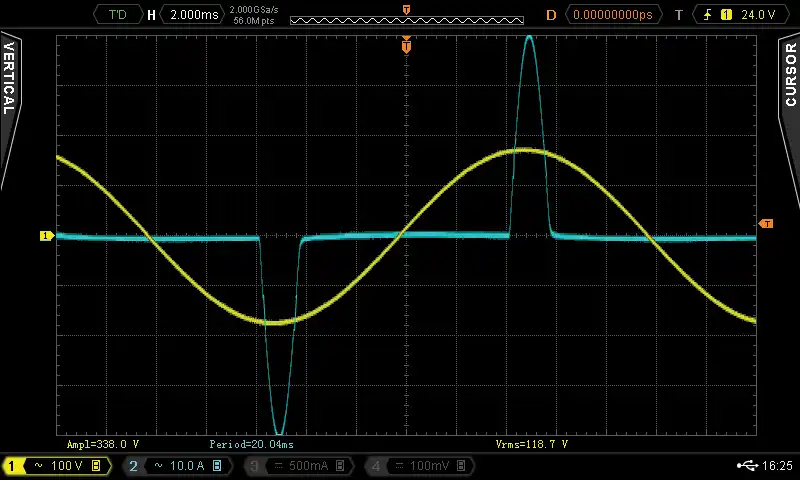Click channel 1 ground reference marker
This screenshot has width=800, height=480.
click(x=45, y=236)
